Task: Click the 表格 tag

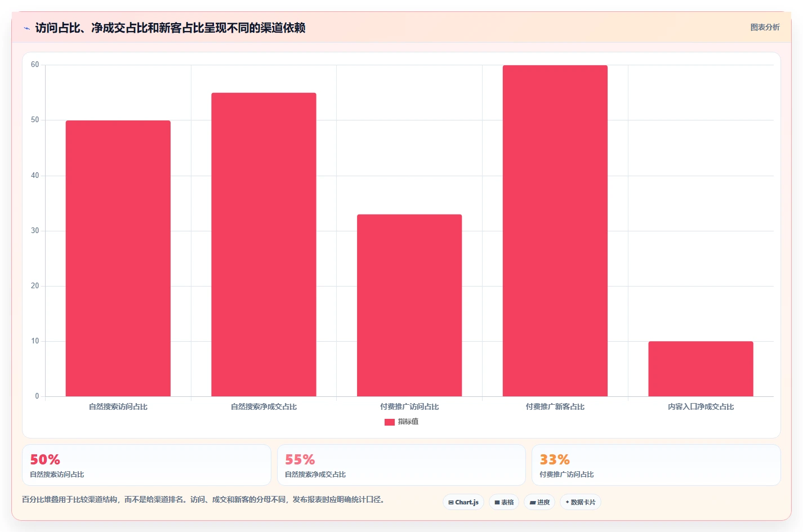Action: point(504,502)
